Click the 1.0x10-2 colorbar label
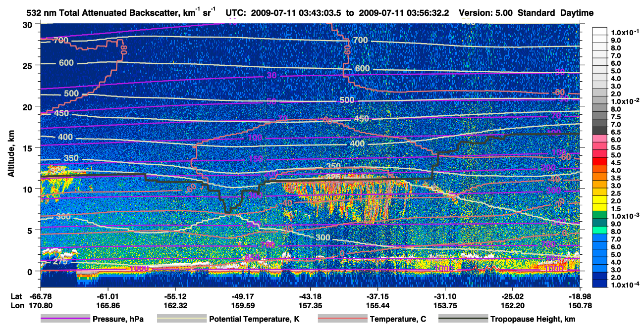The image size is (644, 330). 625,100
